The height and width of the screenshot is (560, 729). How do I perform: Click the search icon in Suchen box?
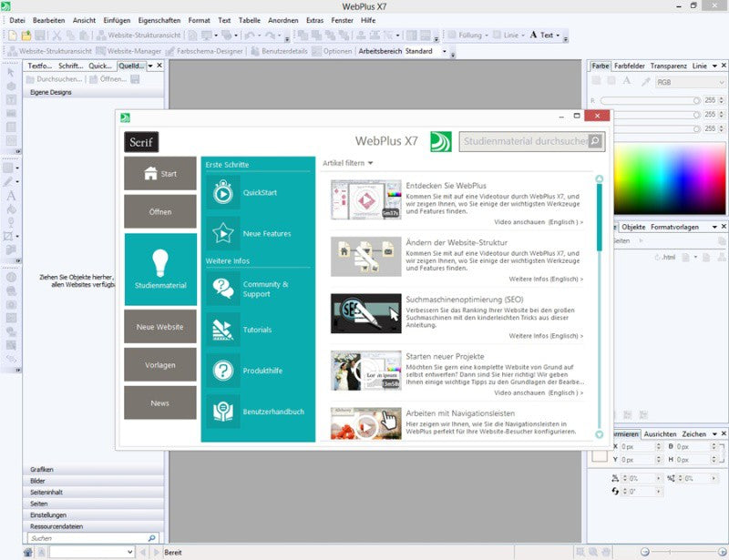[x=151, y=538]
